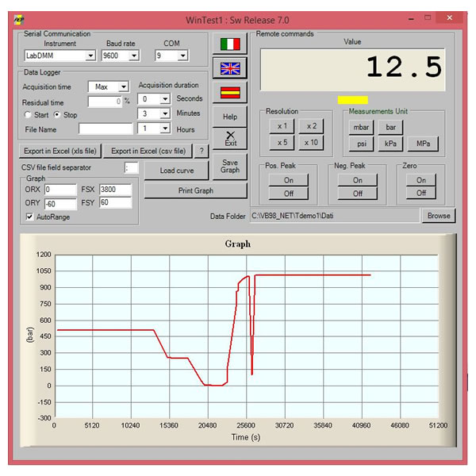Switch Zero On
The image size is (476, 476).
[420, 180]
